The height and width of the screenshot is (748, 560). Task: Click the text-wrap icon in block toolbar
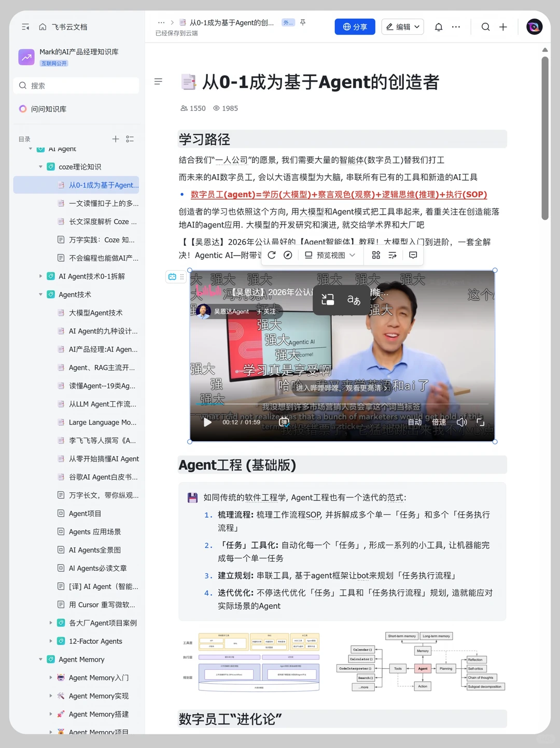[x=393, y=255]
